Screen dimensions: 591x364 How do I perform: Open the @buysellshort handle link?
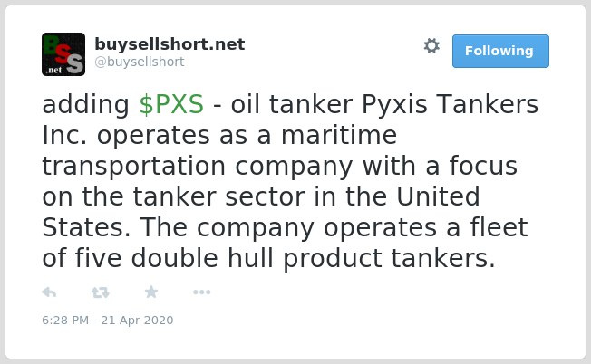click(x=140, y=62)
